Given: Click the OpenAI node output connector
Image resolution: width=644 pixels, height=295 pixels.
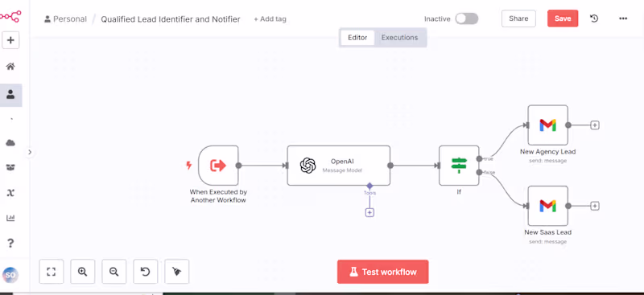Looking at the screenshot, I should [x=390, y=166].
